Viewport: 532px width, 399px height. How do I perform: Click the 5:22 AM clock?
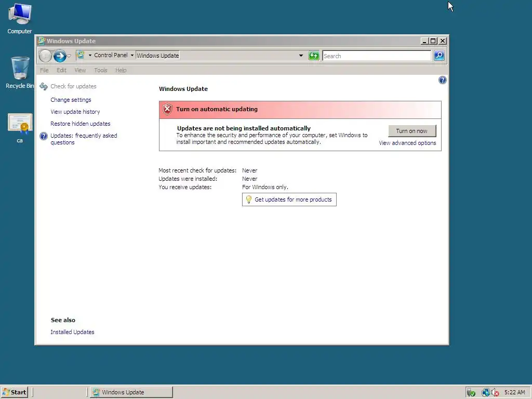(514, 392)
